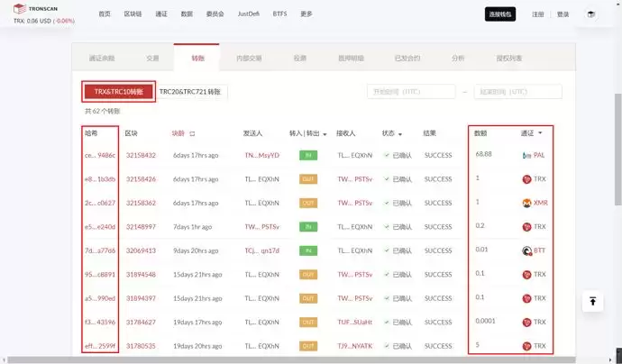
Task: Click TRX icon in row e5...e240d
Action: 526,227
